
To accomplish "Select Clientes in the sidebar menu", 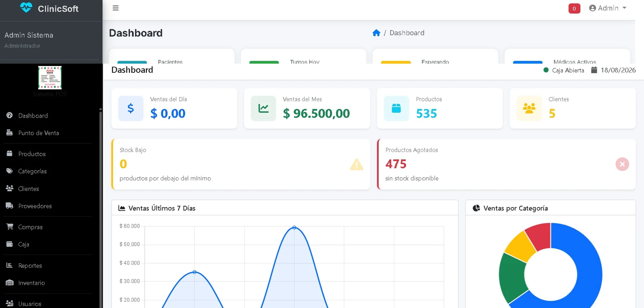I will (x=29, y=188).
